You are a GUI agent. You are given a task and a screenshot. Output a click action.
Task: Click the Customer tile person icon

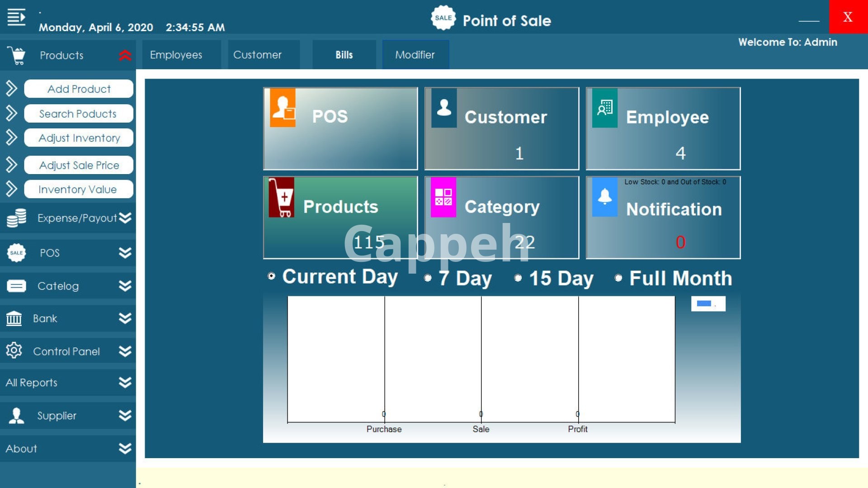pyautogui.click(x=444, y=108)
